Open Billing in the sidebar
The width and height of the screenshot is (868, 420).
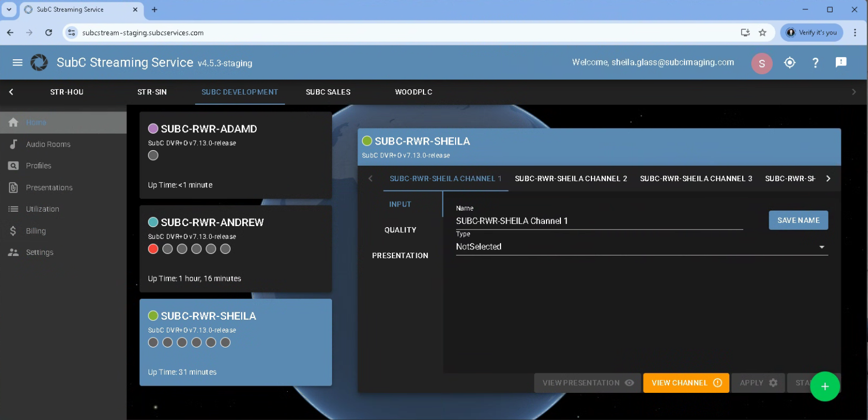click(36, 231)
